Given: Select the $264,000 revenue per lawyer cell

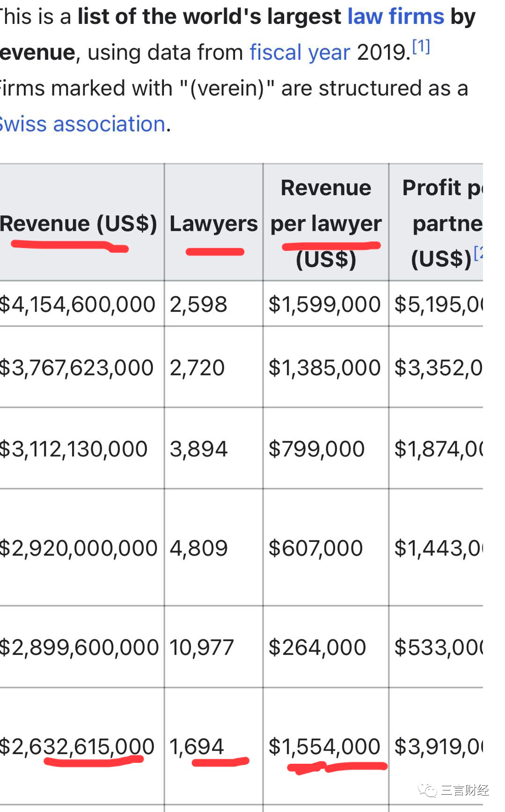Looking at the screenshot, I should (317, 648).
